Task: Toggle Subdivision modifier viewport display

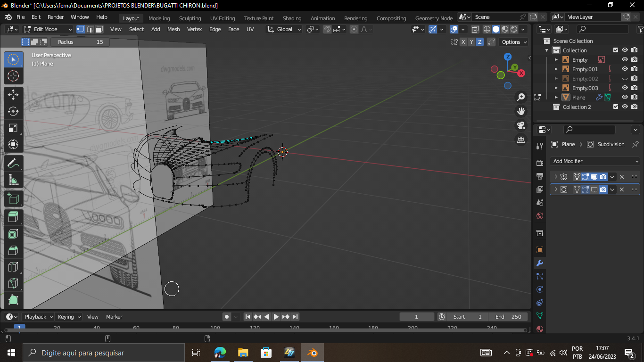Action: point(594,189)
